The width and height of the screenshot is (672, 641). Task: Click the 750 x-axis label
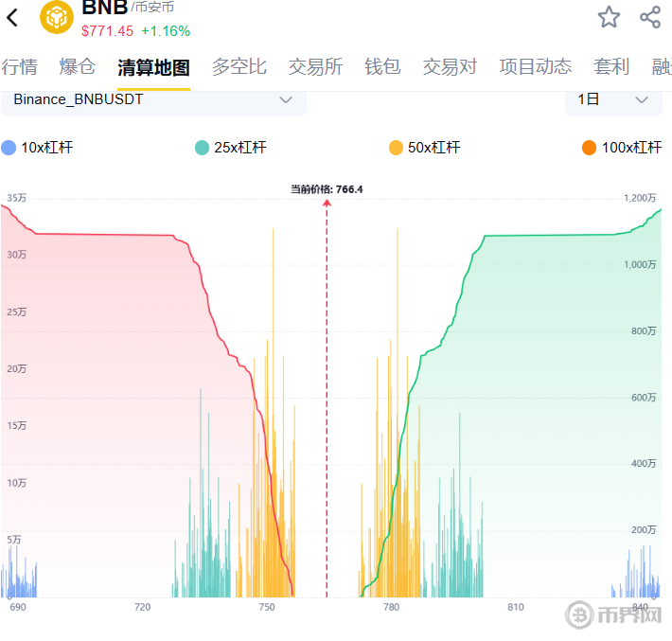point(267,607)
